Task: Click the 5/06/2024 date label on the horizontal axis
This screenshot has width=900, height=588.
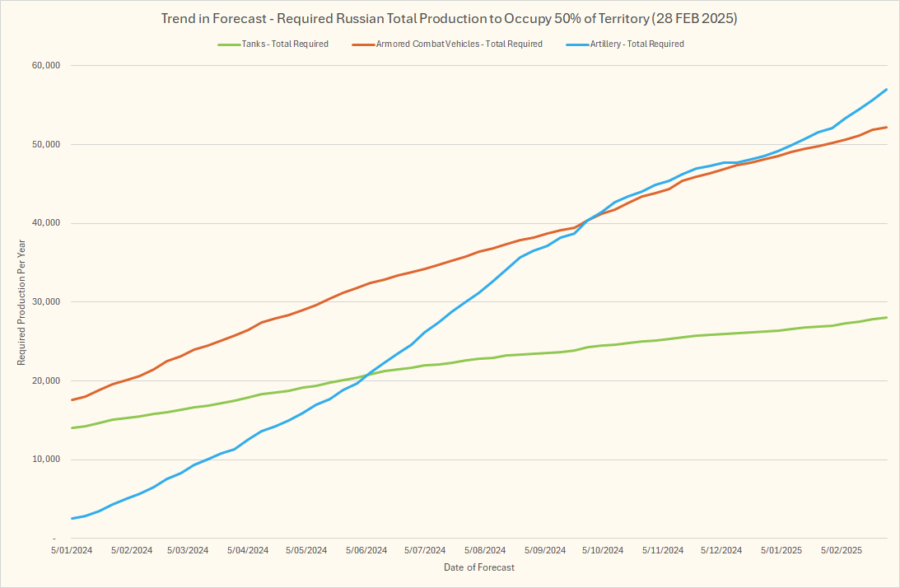Action: coord(366,549)
